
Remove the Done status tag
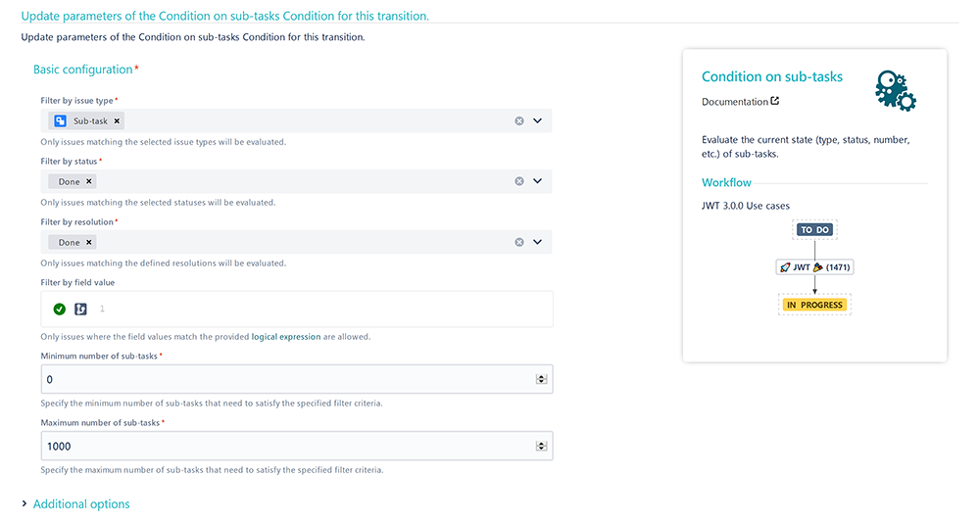[x=89, y=181]
